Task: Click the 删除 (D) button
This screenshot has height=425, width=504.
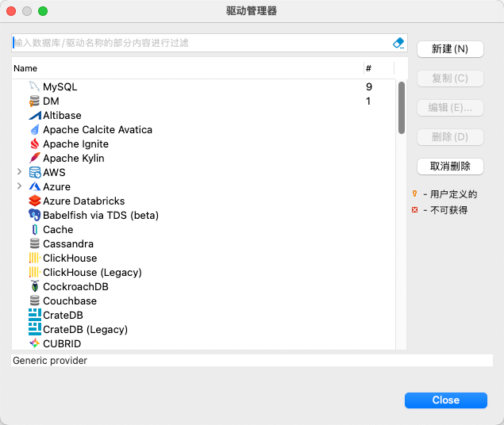Action: [450, 137]
